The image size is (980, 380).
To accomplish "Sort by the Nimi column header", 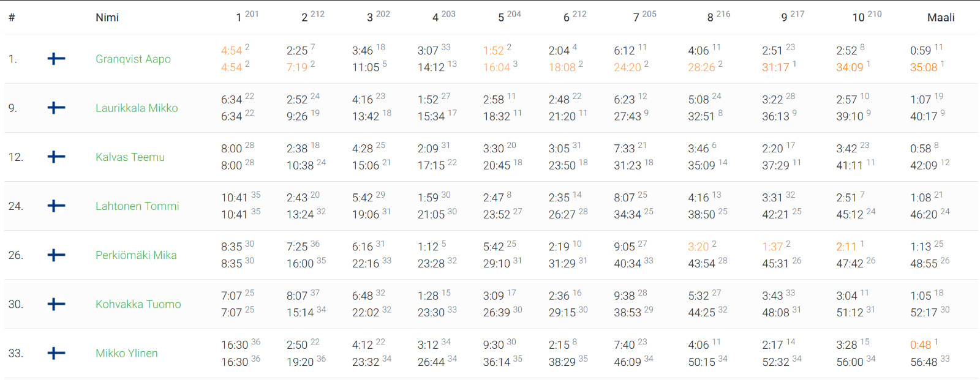I will [x=107, y=17].
